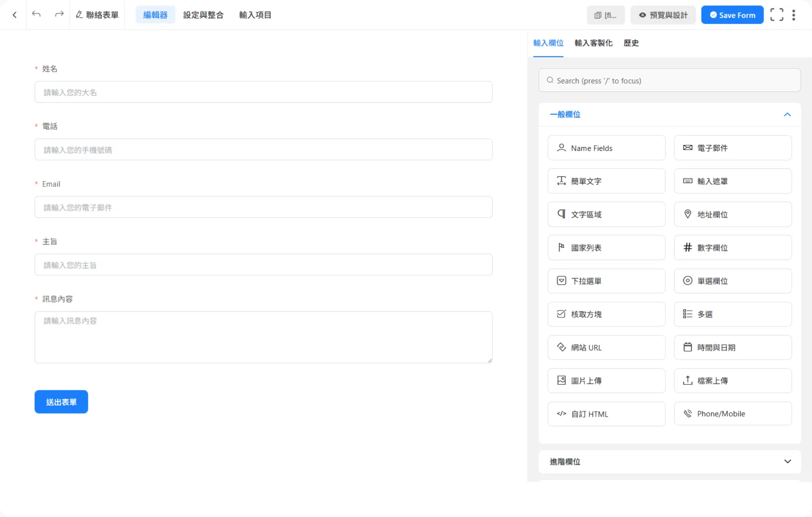Open the 設定與整合 tab

click(203, 15)
